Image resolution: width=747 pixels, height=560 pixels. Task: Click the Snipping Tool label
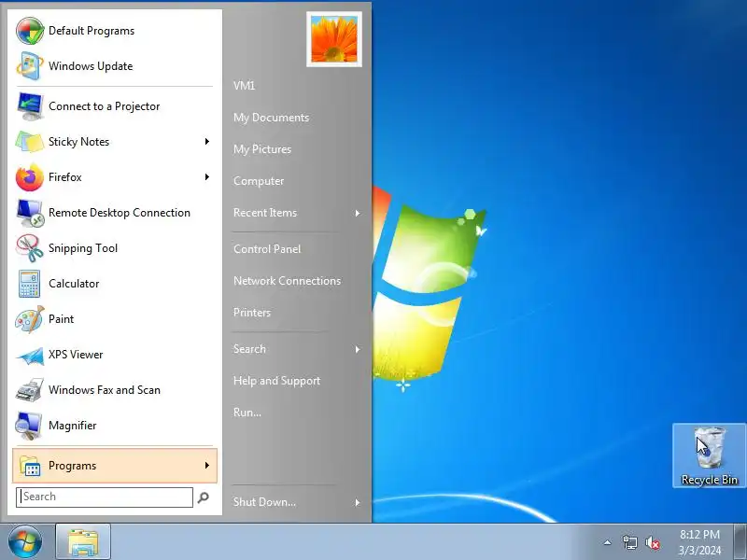(83, 248)
